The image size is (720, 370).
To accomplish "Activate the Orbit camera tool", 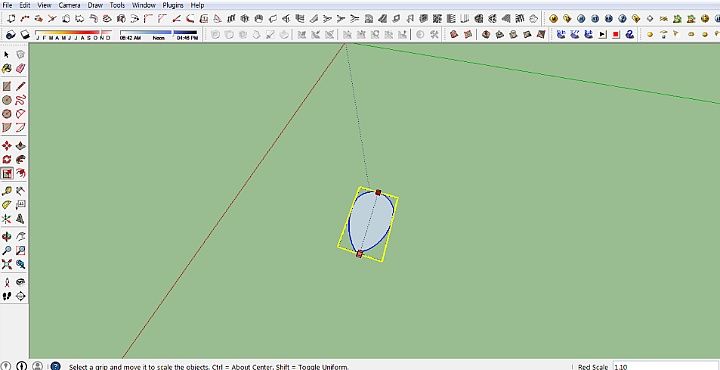I will pyautogui.click(x=6, y=237).
